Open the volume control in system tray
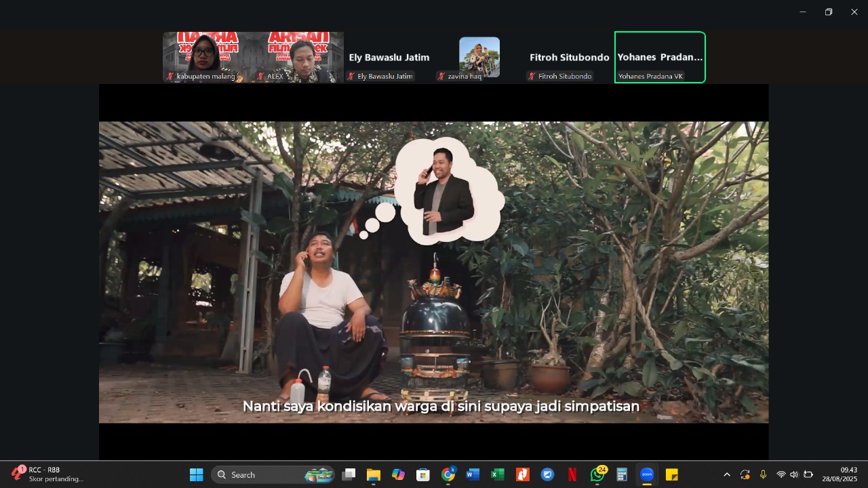This screenshot has width=868, height=488. (x=794, y=474)
